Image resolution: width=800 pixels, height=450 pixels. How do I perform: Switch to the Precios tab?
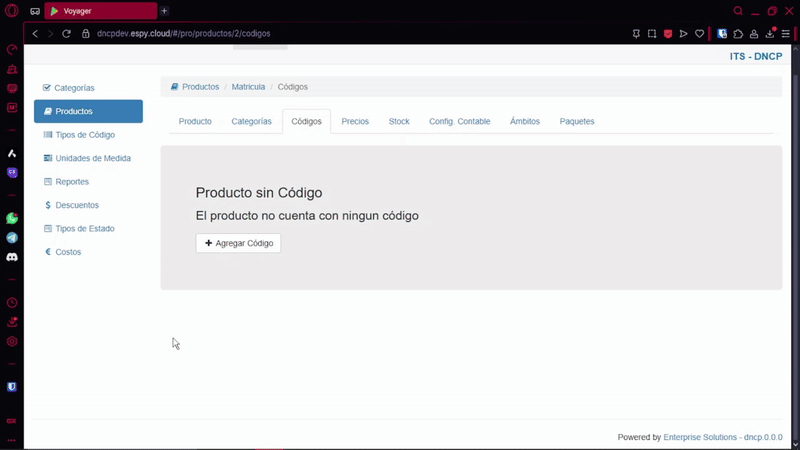click(355, 121)
